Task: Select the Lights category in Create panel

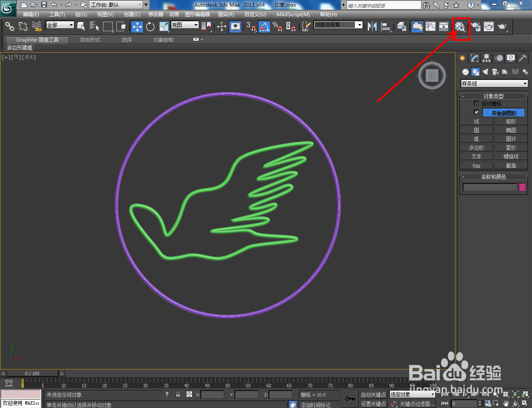Action: [485, 72]
